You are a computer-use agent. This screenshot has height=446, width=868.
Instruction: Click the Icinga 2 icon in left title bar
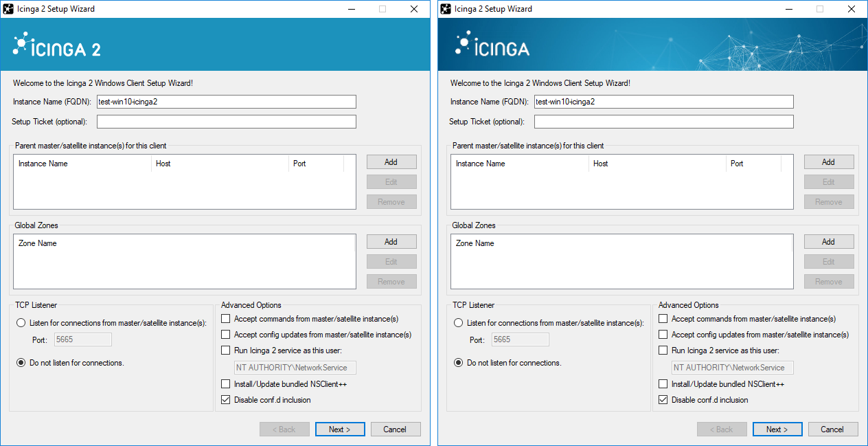9,9
